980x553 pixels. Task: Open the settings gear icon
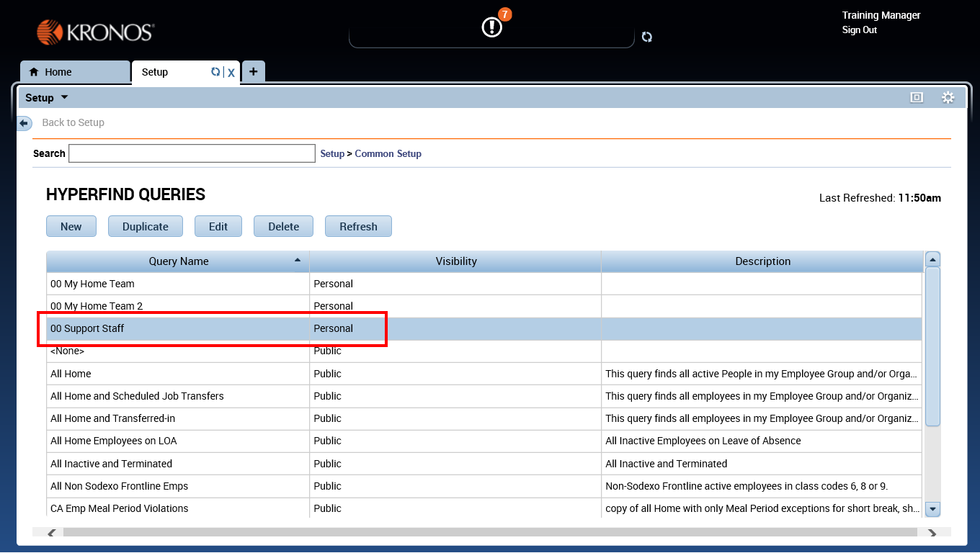(x=948, y=98)
